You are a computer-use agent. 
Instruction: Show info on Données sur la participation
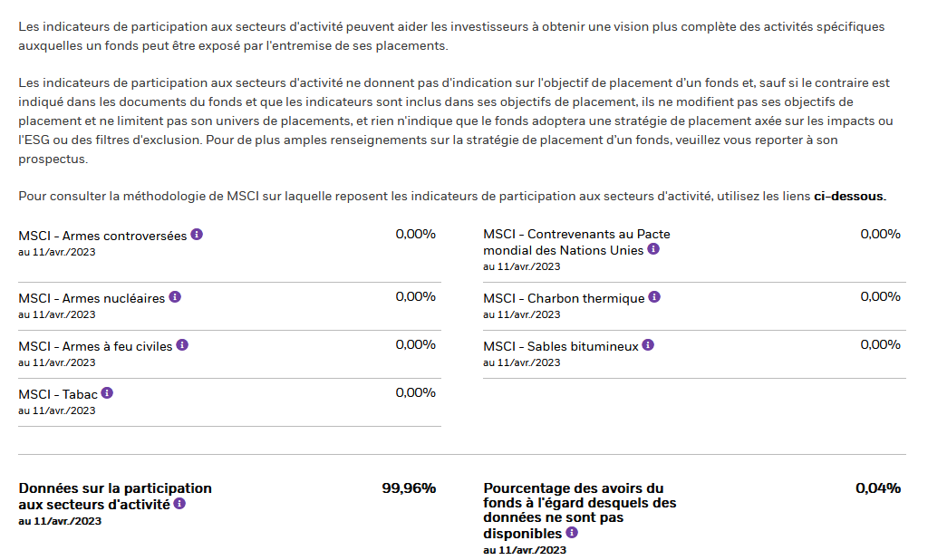pyautogui.click(x=180, y=503)
